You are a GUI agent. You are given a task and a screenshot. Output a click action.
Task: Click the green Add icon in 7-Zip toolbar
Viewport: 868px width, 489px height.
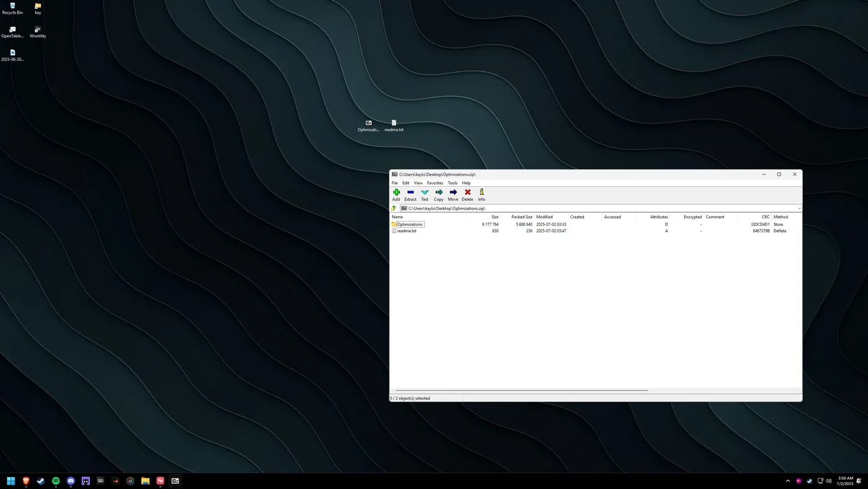[396, 192]
